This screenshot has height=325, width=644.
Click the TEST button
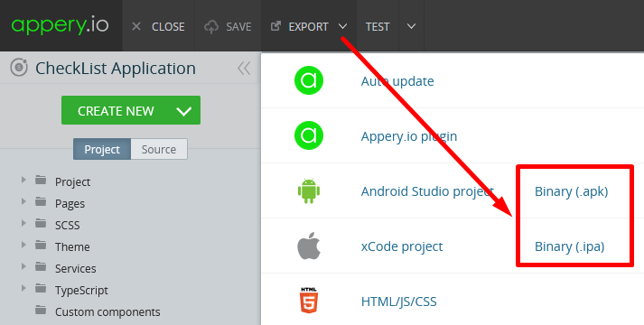pyautogui.click(x=378, y=27)
